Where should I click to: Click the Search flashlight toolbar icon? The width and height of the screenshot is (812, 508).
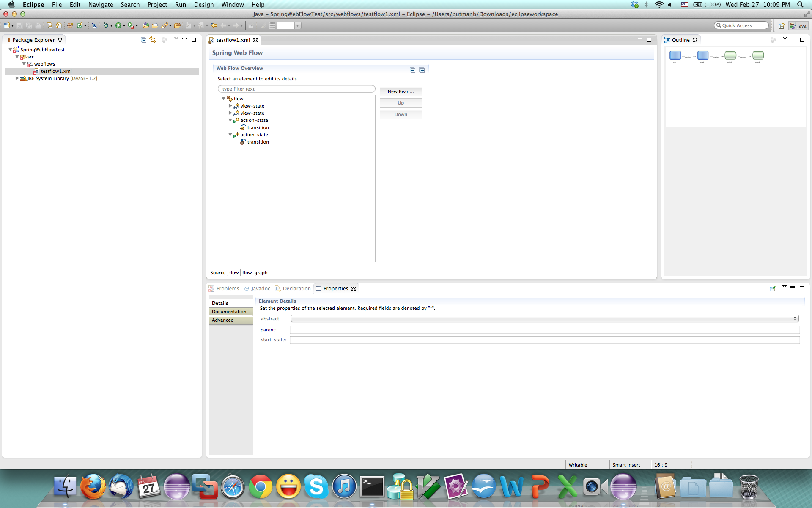tap(165, 26)
